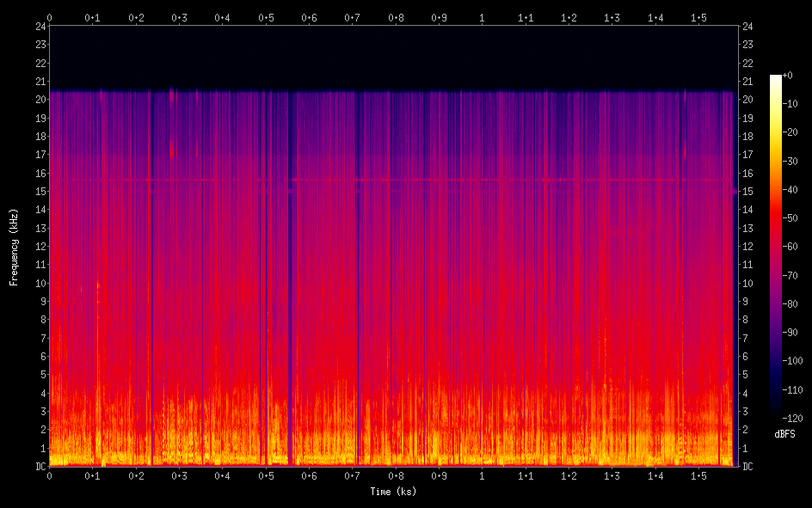Click the 1.5 tick on top time axis
This screenshot has width=812, height=508.
(698, 17)
